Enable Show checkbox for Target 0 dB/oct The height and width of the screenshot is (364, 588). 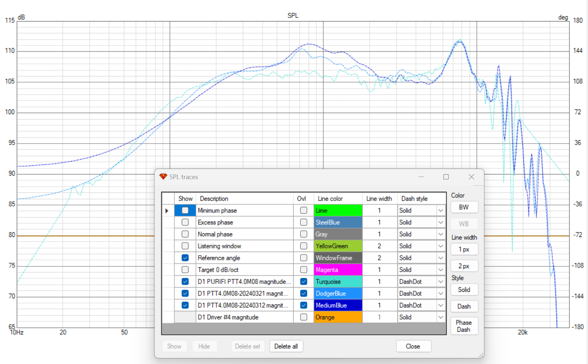(185, 270)
